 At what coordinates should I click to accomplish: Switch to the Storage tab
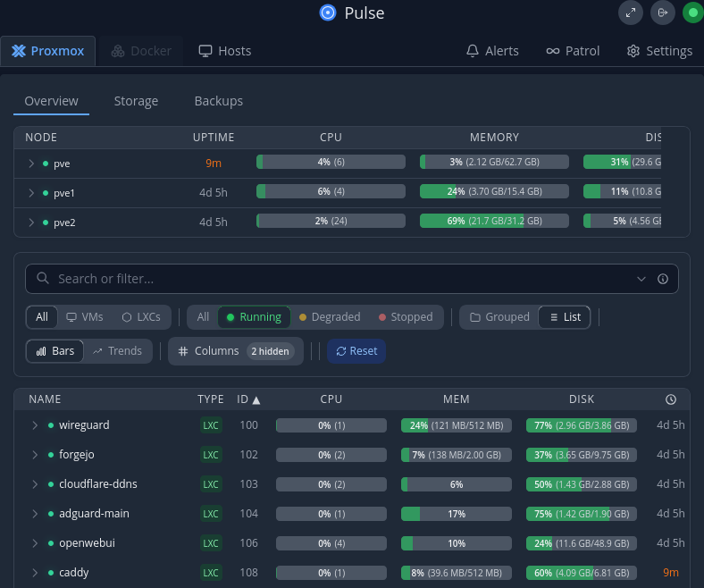click(136, 101)
